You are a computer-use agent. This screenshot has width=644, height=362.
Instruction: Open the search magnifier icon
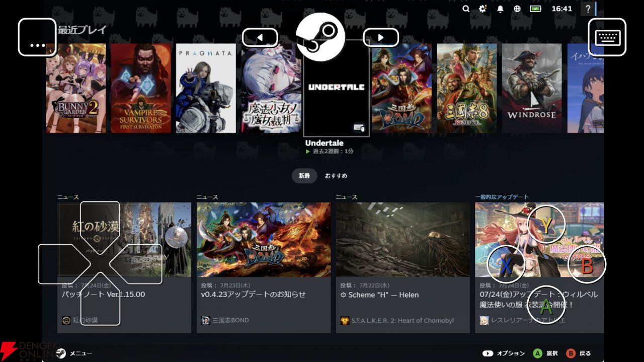coord(466,9)
